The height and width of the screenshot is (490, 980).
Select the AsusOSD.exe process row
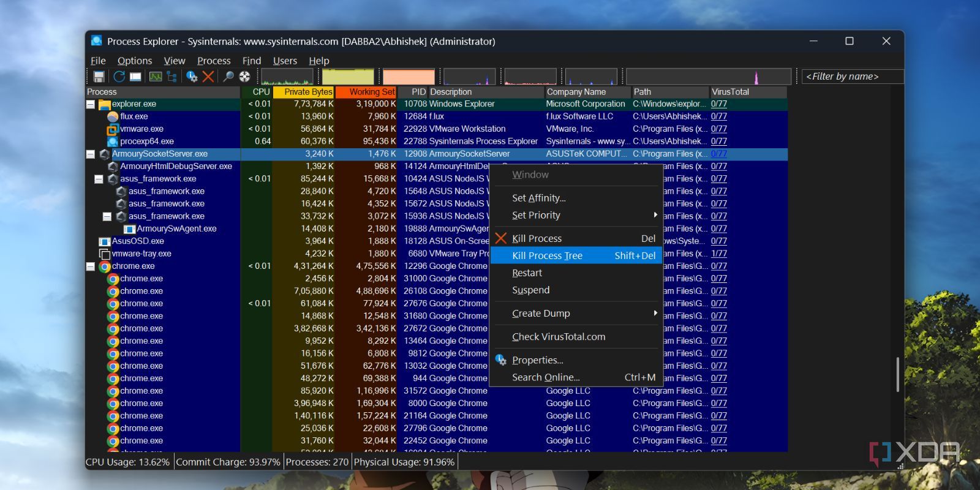437,241
